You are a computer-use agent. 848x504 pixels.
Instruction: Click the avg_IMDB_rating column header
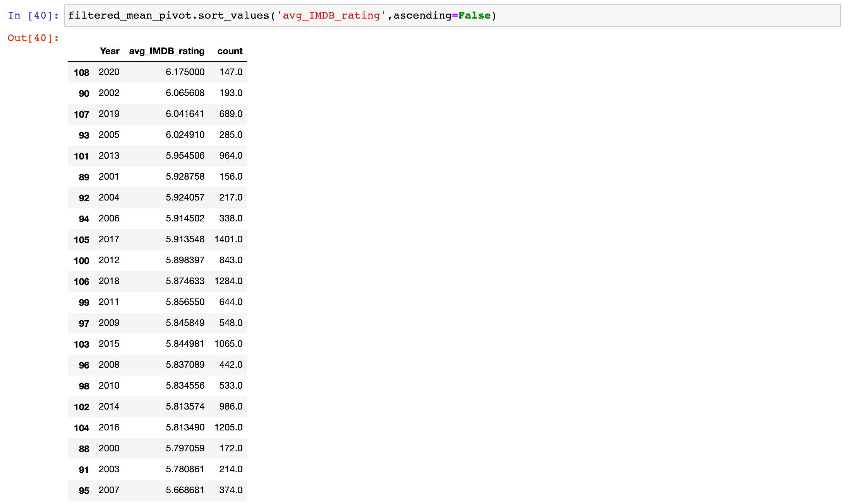pos(167,51)
